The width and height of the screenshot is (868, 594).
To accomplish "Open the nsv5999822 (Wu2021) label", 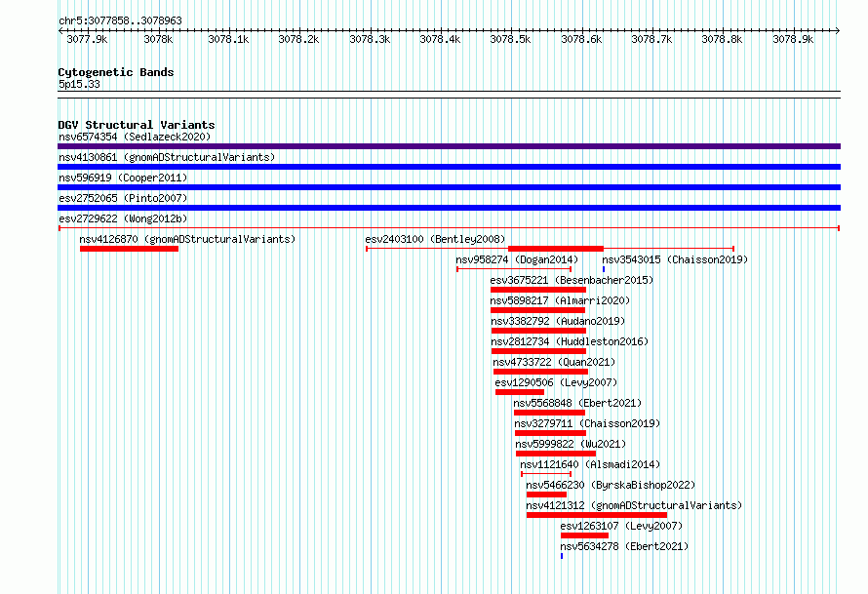I will tap(571, 444).
